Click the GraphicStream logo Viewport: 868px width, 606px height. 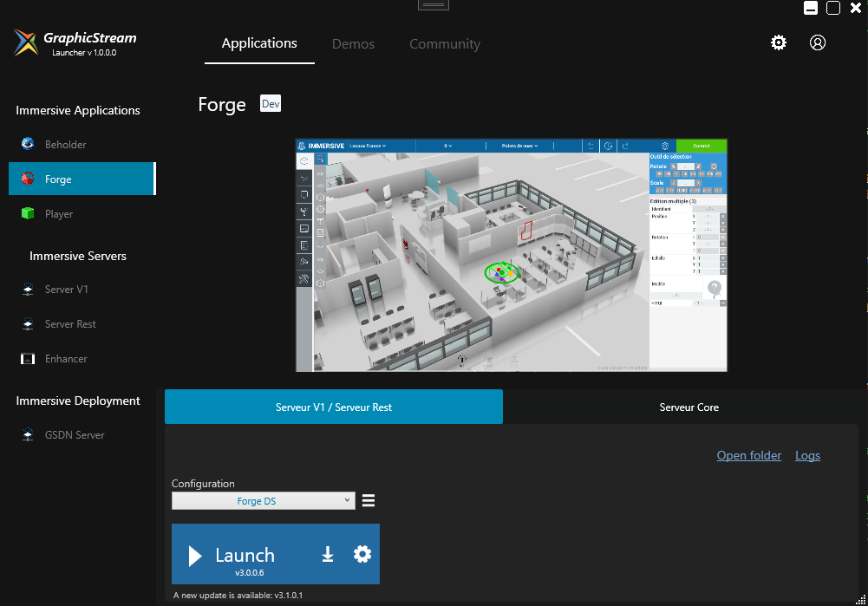[x=26, y=42]
